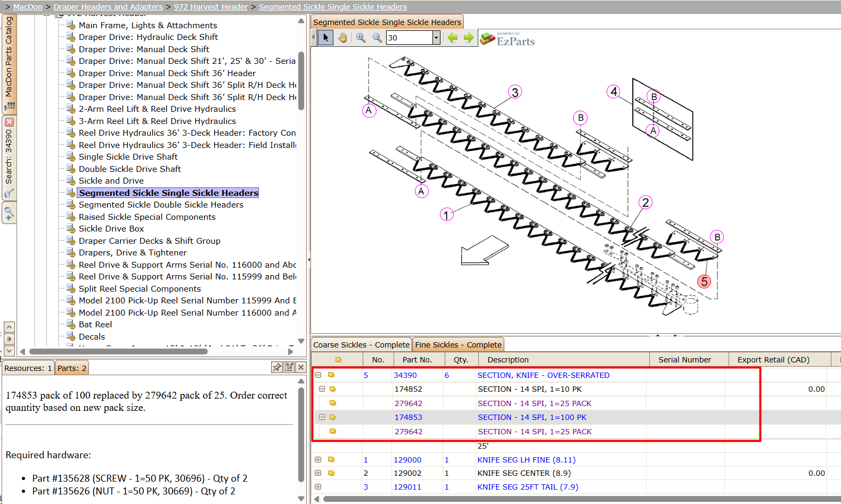Zoom out of the parts diagram

coord(377,38)
